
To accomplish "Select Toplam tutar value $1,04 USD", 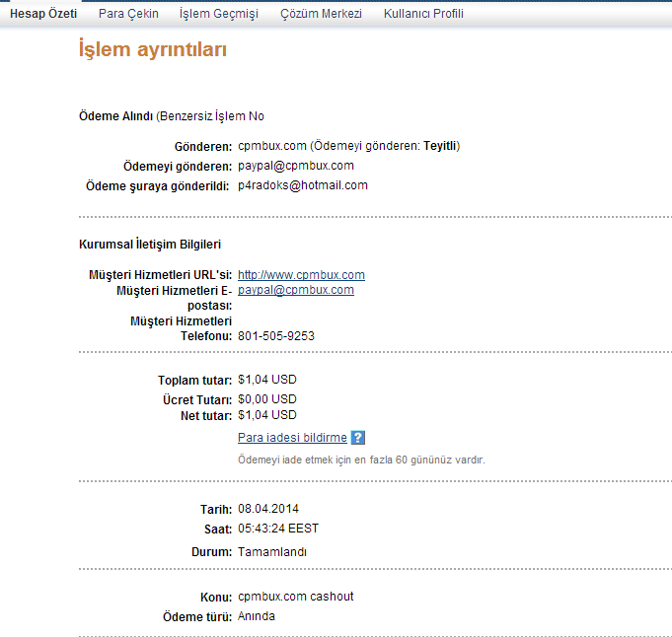I will 267,380.
